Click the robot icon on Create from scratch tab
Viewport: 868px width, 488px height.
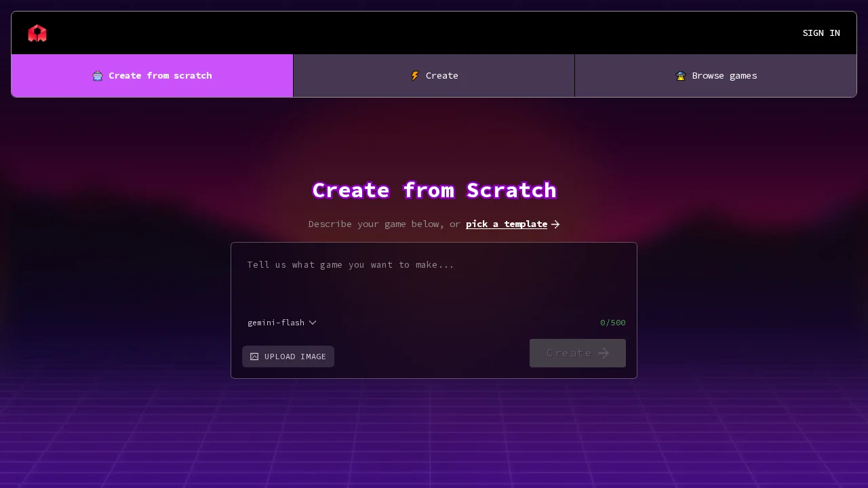(x=98, y=76)
